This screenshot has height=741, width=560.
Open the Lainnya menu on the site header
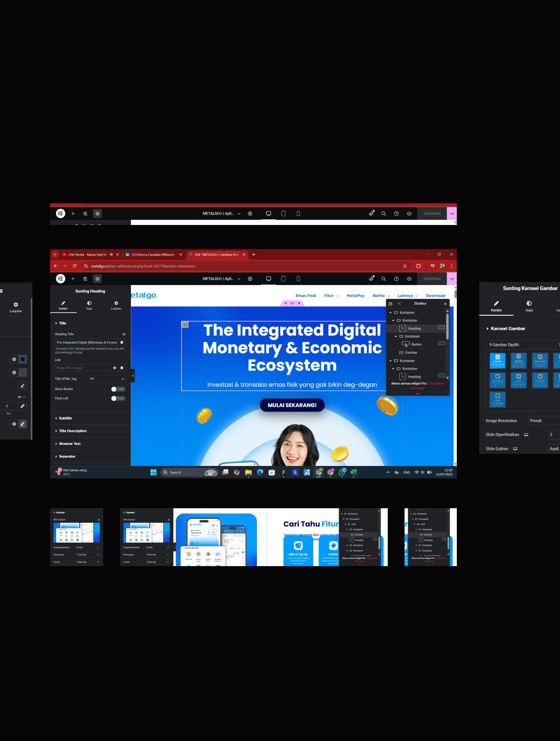pos(408,296)
